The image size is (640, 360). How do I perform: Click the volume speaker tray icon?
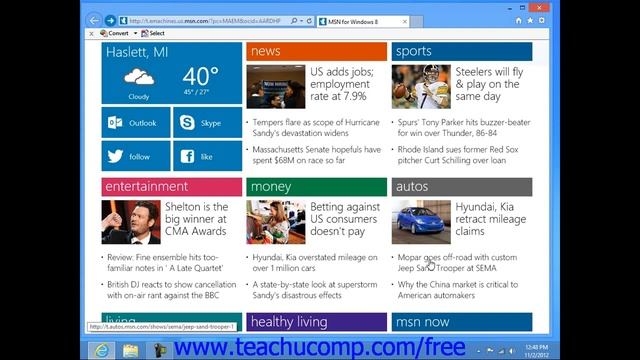pyautogui.click(x=511, y=351)
